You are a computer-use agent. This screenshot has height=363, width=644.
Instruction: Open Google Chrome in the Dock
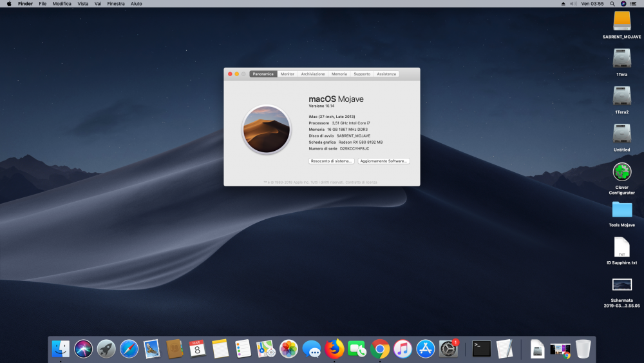coord(380,349)
